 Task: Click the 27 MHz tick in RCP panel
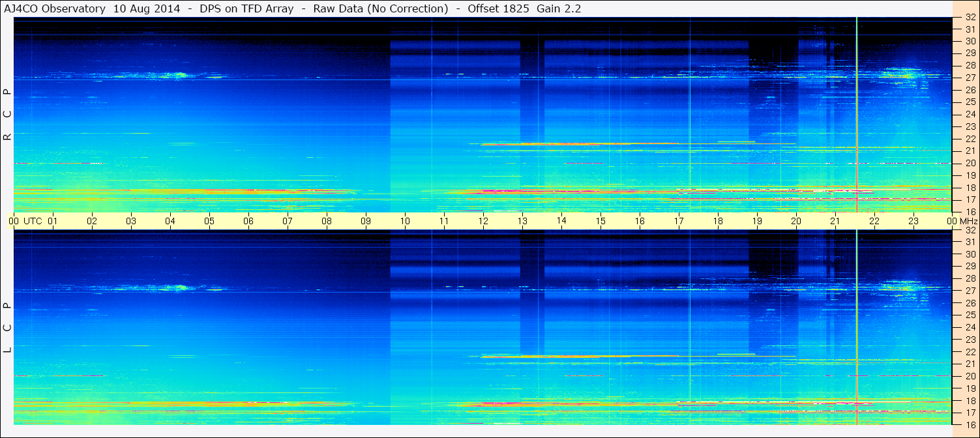(x=970, y=78)
